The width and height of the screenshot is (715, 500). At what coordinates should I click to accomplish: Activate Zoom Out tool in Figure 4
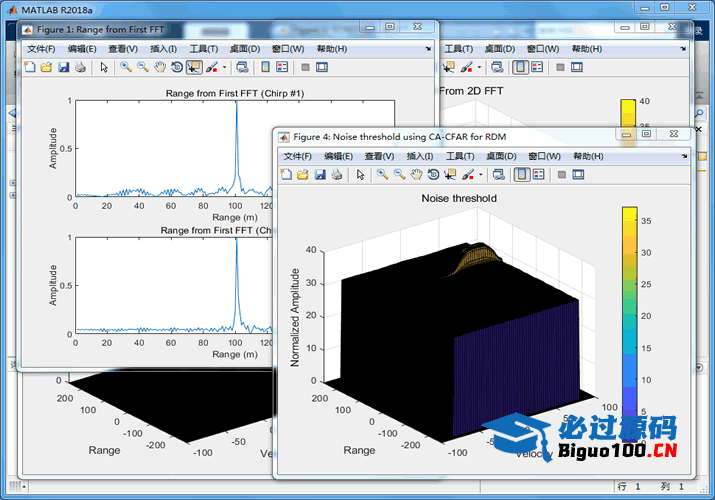399,175
